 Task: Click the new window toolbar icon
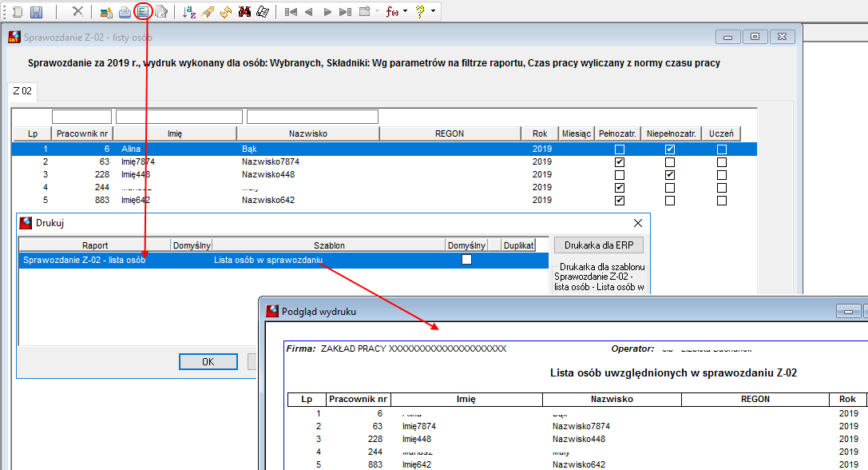[x=364, y=12]
